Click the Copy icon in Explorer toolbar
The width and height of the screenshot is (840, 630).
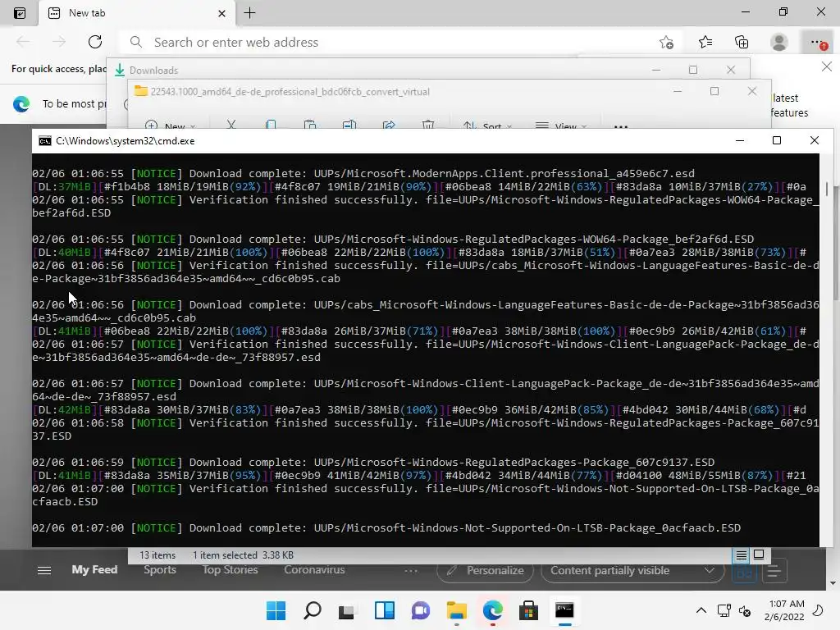coord(271,125)
